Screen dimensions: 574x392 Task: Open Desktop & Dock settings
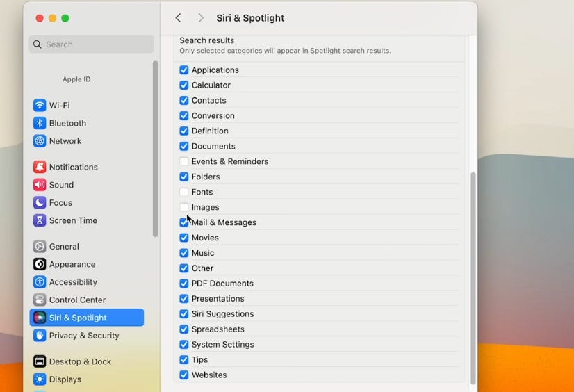tap(87, 361)
